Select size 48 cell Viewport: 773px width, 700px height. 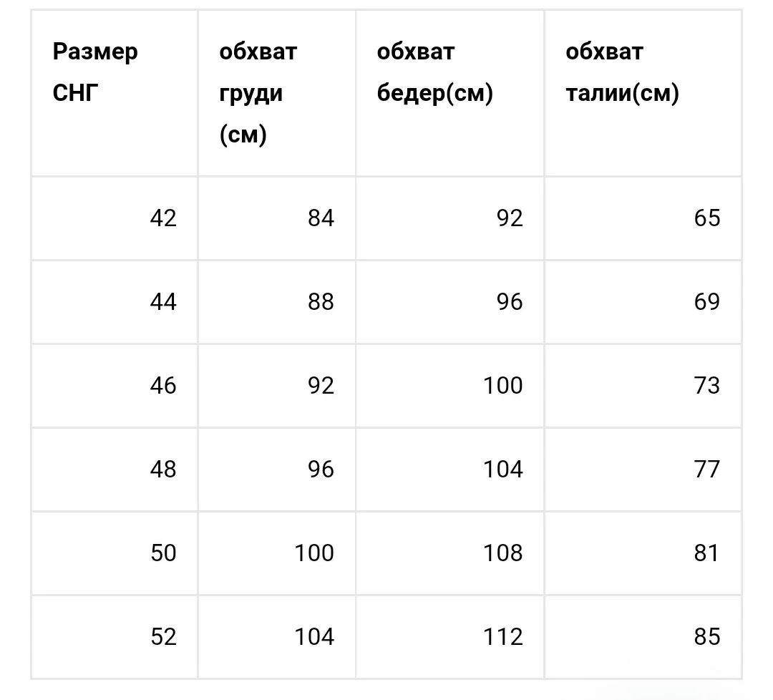[x=115, y=470]
